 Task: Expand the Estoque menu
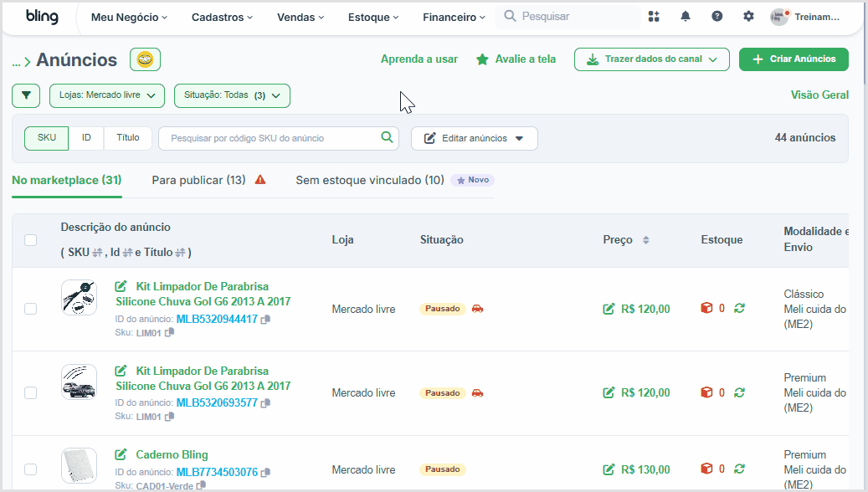(x=373, y=18)
